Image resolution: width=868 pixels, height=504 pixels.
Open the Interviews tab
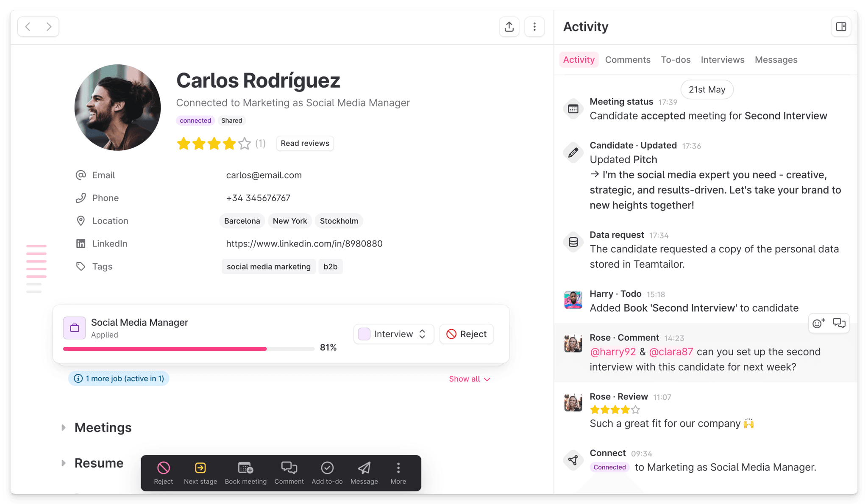pyautogui.click(x=722, y=60)
